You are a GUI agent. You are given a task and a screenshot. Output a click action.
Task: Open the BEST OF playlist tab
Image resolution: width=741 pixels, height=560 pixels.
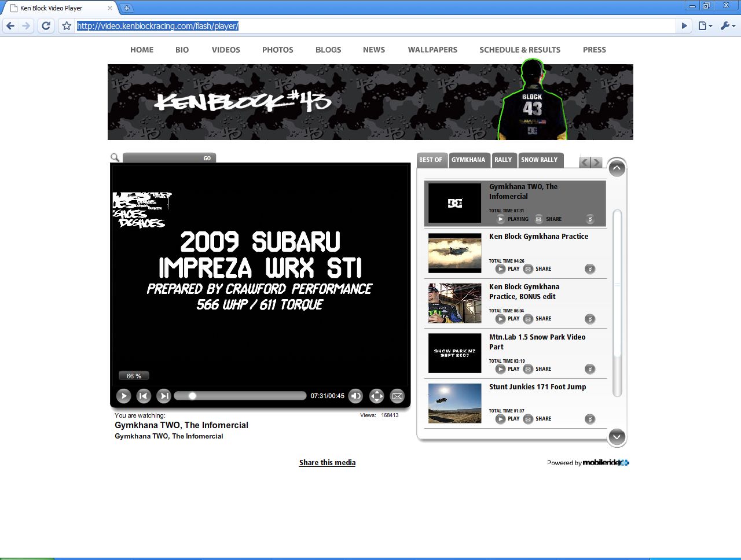pyautogui.click(x=431, y=160)
